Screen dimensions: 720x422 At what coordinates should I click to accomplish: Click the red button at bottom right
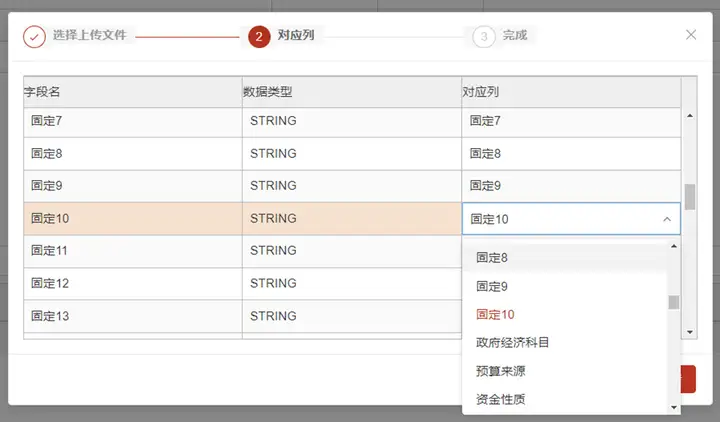point(688,379)
